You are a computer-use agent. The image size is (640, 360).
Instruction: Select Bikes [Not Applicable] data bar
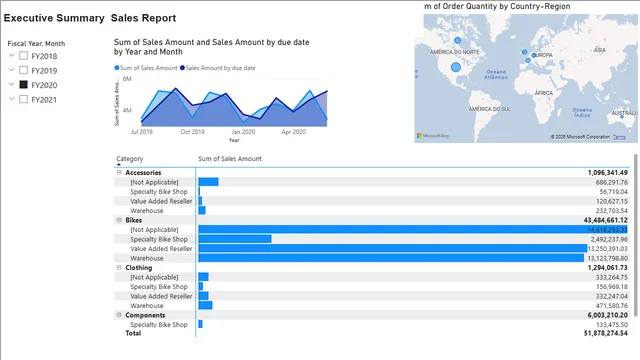tap(413, 230)
